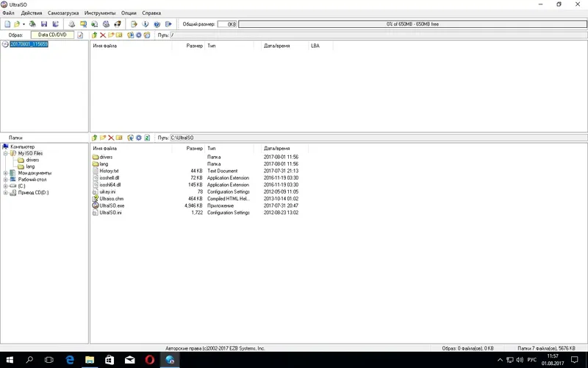Open Windows Start menu
Image resolution: width=588 pixels, height=368 pixels.
[x=10, y=360]
